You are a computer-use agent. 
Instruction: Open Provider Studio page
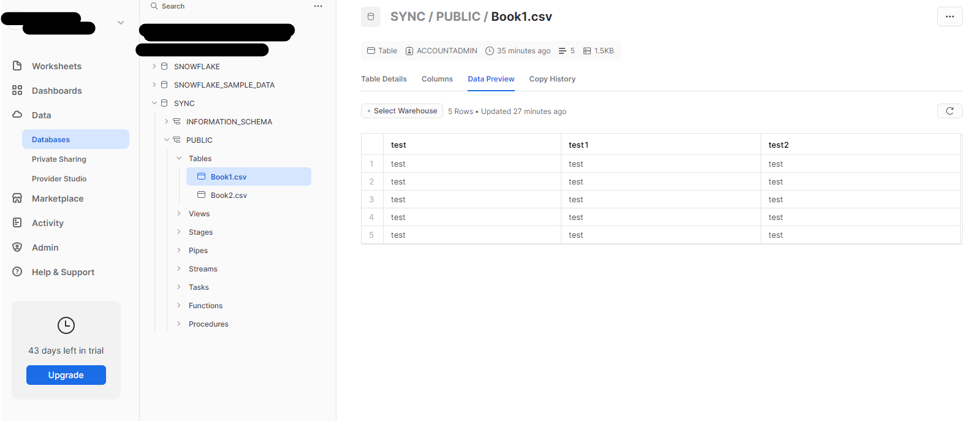coord(59,179)
